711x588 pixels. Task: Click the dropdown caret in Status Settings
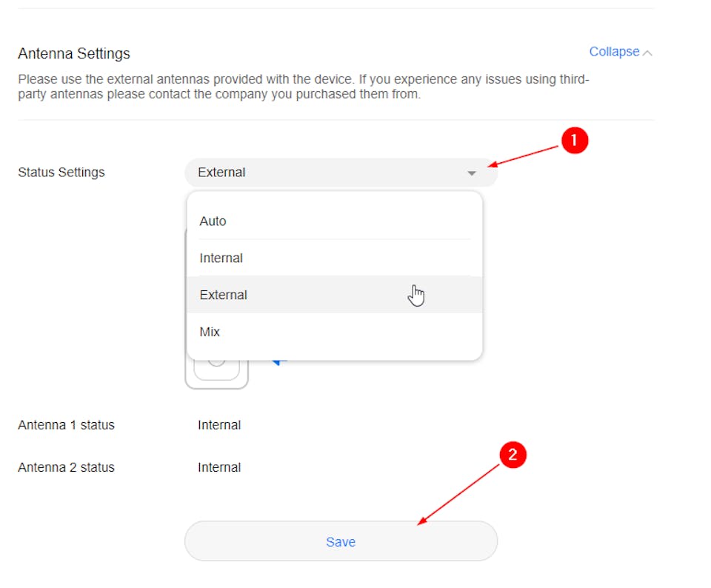click(x=472, y=173)
